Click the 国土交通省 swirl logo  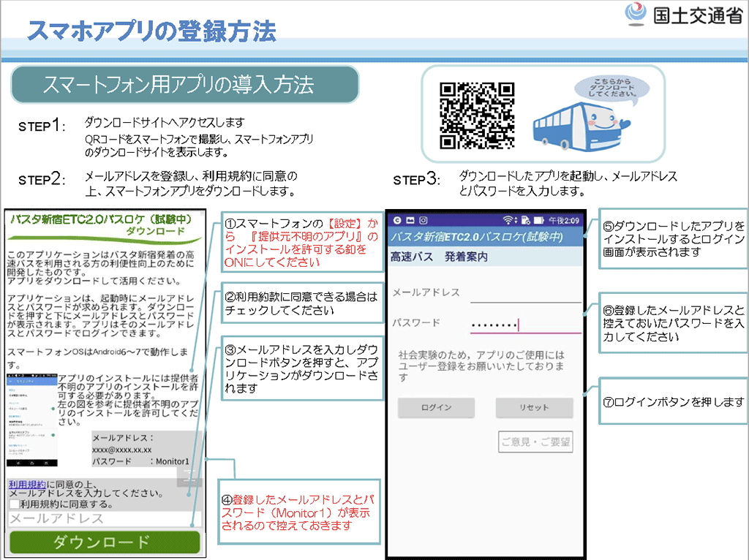point(636,14)
